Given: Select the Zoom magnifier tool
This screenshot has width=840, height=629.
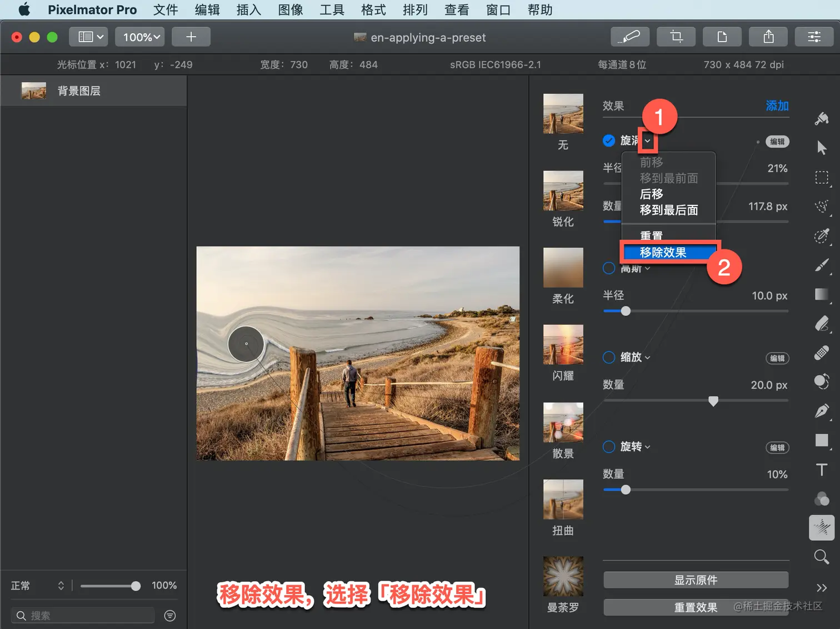Looking at the screenshot, I should coord(822,557).
